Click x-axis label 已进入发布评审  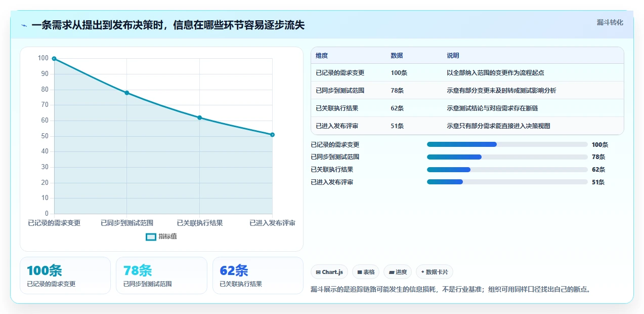coord(272,223)
